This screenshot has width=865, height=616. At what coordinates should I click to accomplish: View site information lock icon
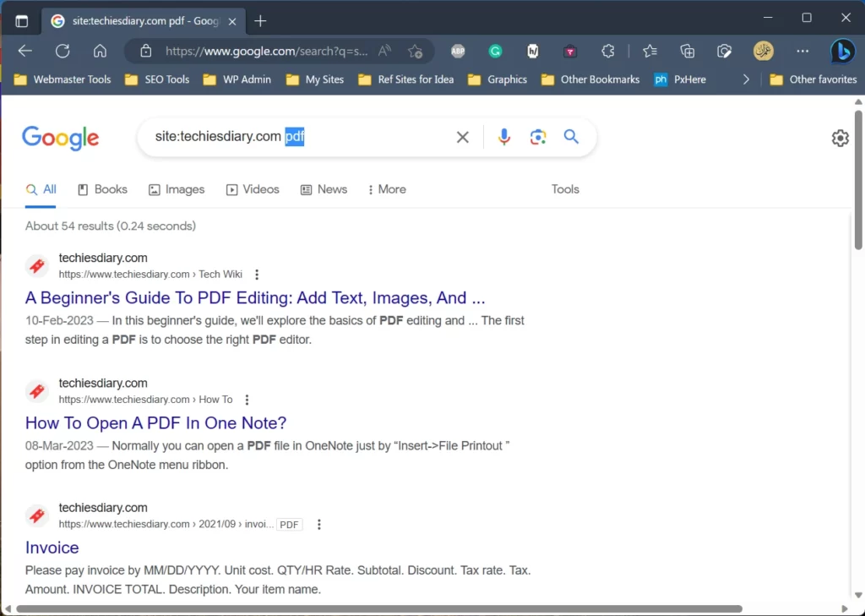pos(145,52)
